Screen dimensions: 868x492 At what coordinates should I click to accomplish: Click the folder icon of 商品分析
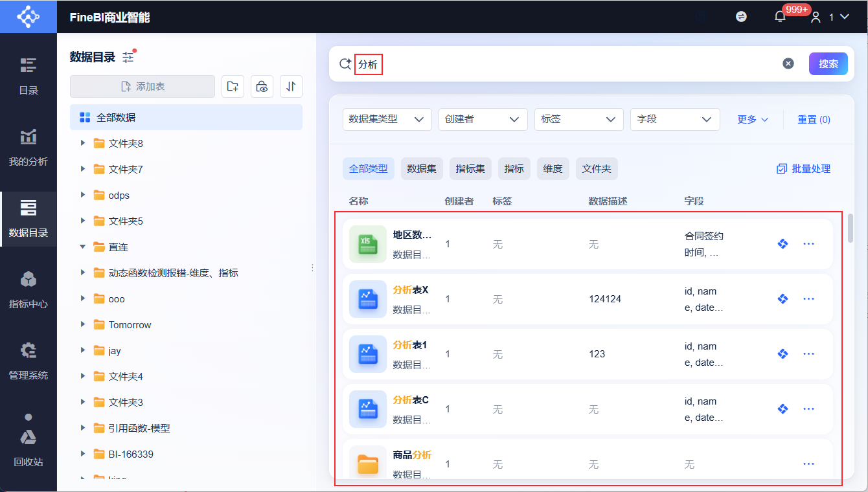368,464
